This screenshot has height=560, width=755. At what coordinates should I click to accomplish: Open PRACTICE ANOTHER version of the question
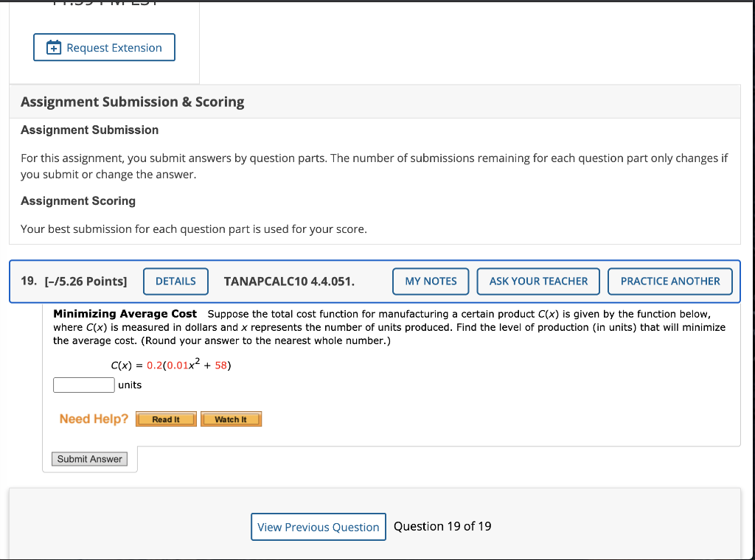(669, 281)
